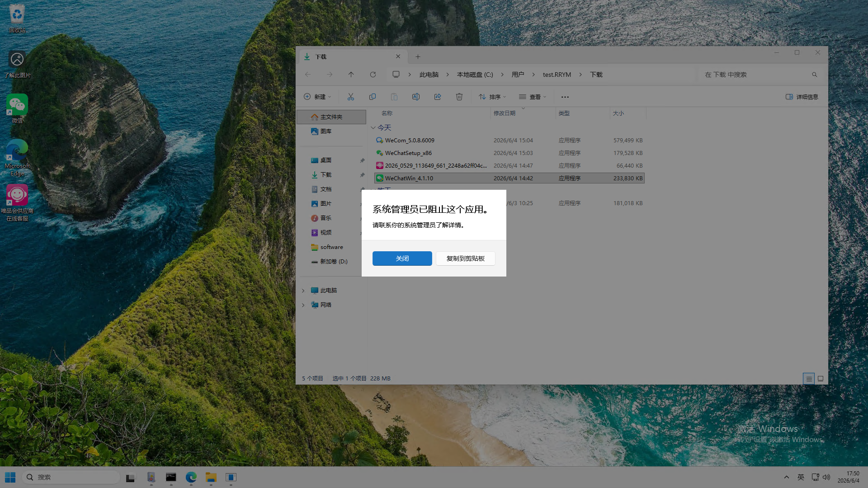Add a new Explorer tab

(418, 57)
